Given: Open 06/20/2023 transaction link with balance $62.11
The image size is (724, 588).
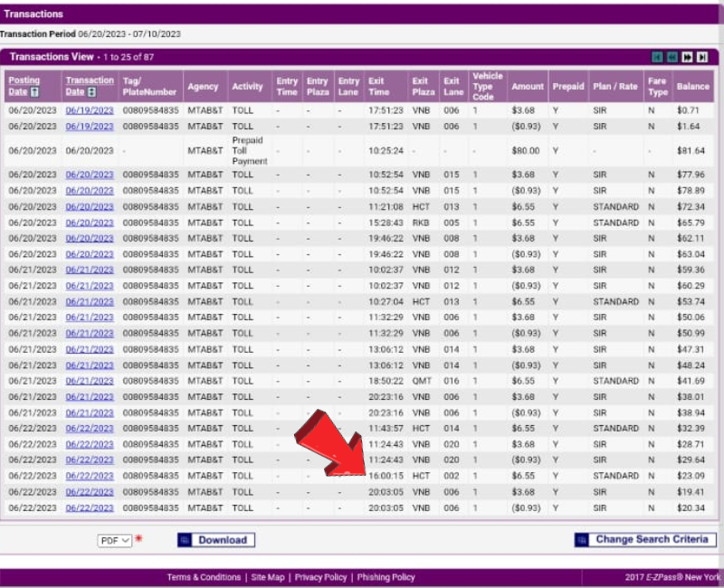Looking at the screenshot, I should pyautogui.click(x=90, y=239).
